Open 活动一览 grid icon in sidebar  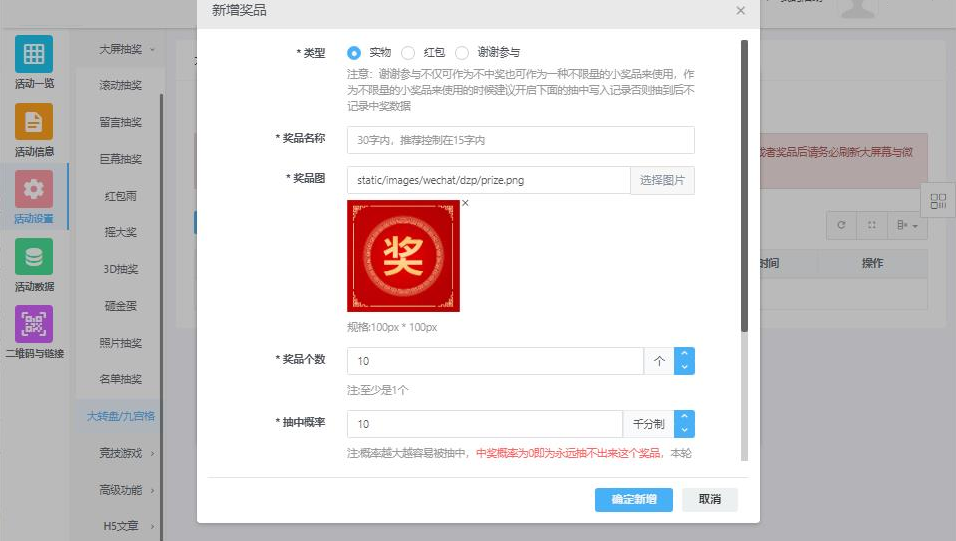point(34,54)
